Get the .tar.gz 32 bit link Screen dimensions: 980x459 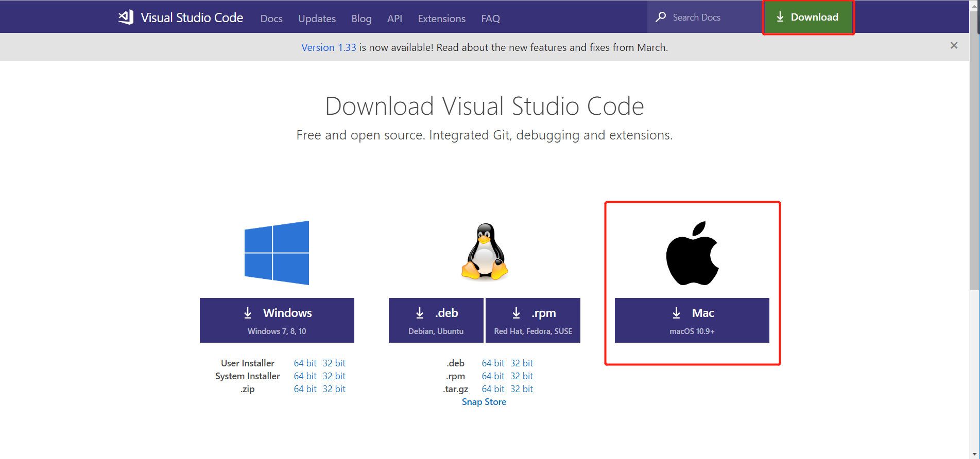pos(522,389)
